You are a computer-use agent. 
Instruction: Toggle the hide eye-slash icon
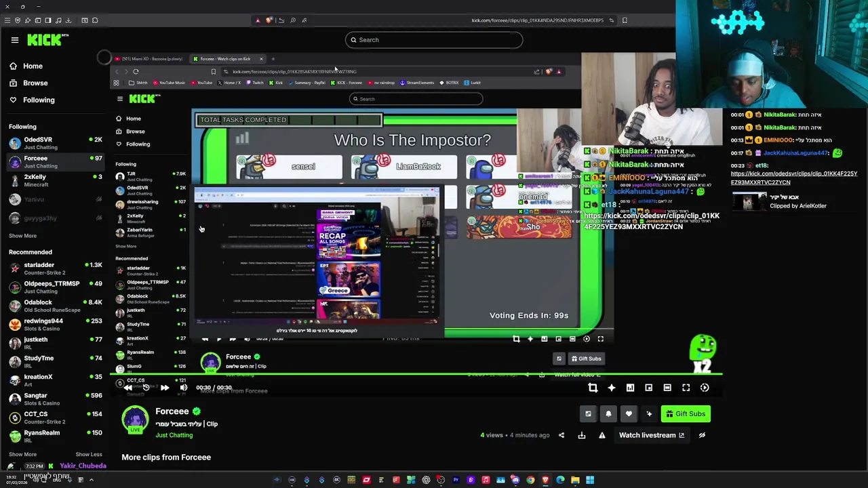coord(702,435)
